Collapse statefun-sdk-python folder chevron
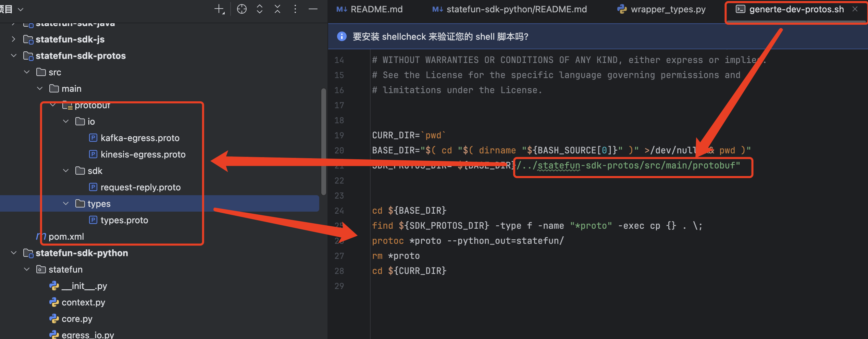868x339 pixels. [13, 253]
